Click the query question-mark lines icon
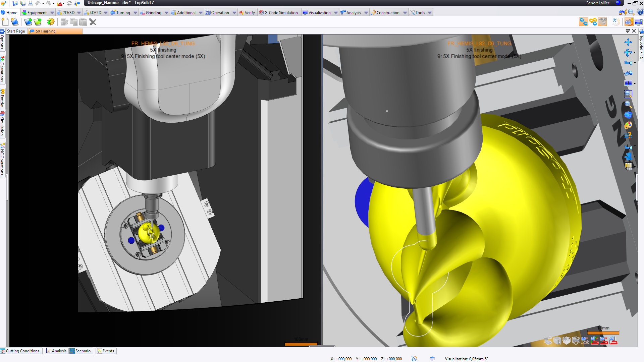 click(628, 135)
